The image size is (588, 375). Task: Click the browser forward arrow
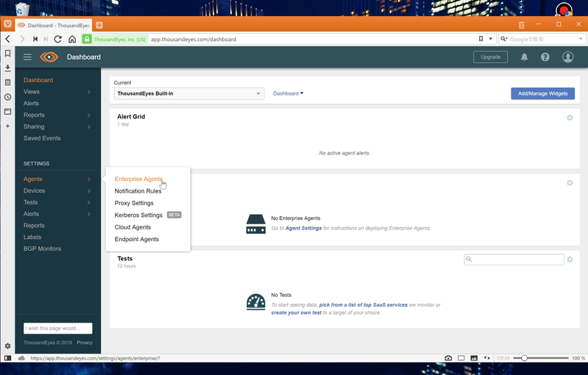[22, 39]
